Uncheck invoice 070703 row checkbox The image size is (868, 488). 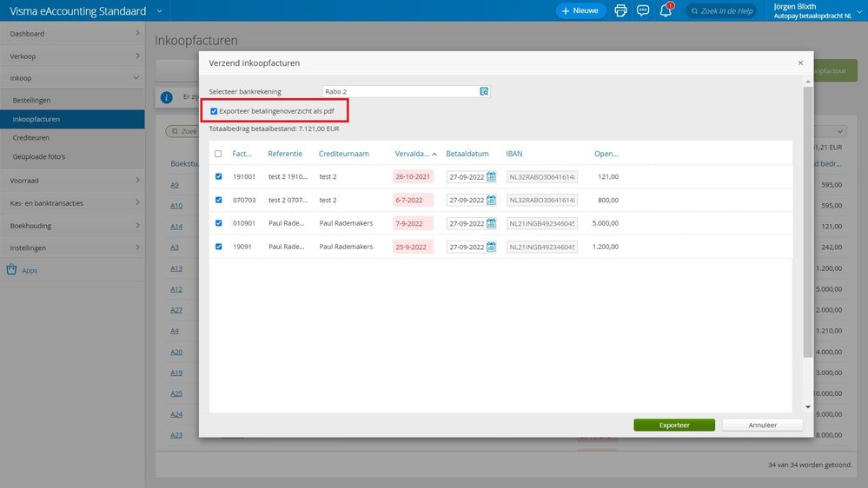click(219, 200)
